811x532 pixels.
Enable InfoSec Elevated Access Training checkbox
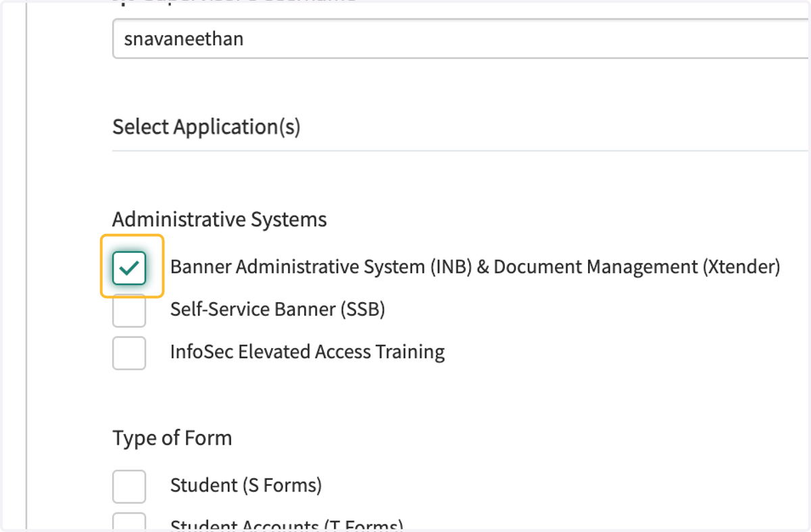(x=129, y=353)
